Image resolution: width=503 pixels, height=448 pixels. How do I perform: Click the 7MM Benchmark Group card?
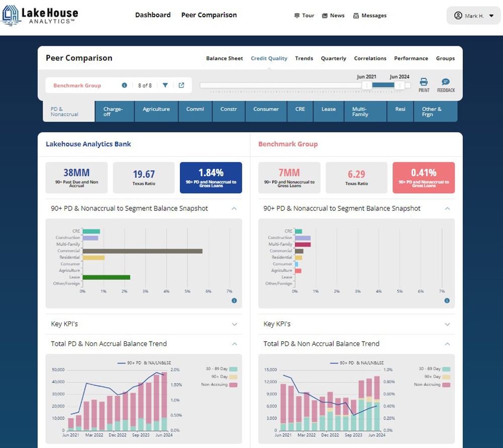coord(289,177)
